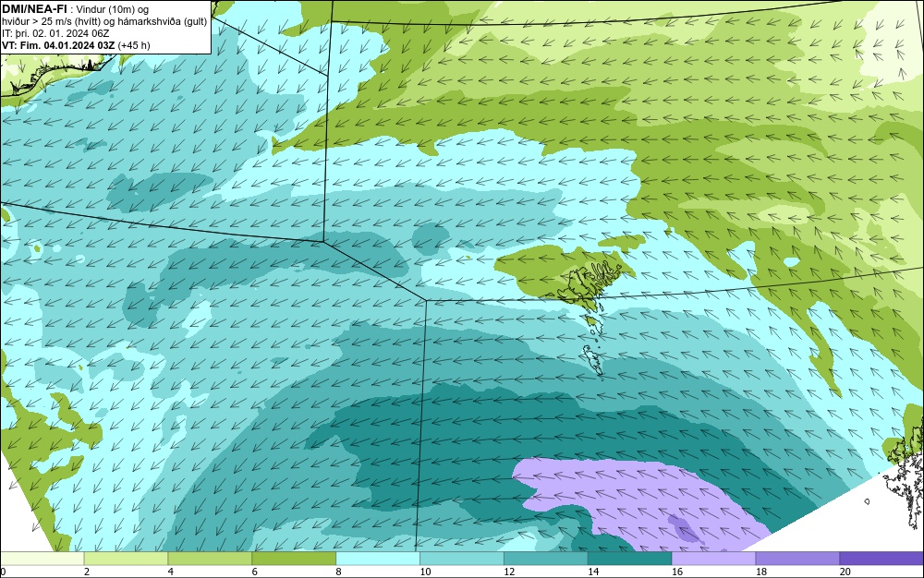Viewport: 924px width, 578px height.
Task: Click the legend scale value '16'
Action: [677, 572]
